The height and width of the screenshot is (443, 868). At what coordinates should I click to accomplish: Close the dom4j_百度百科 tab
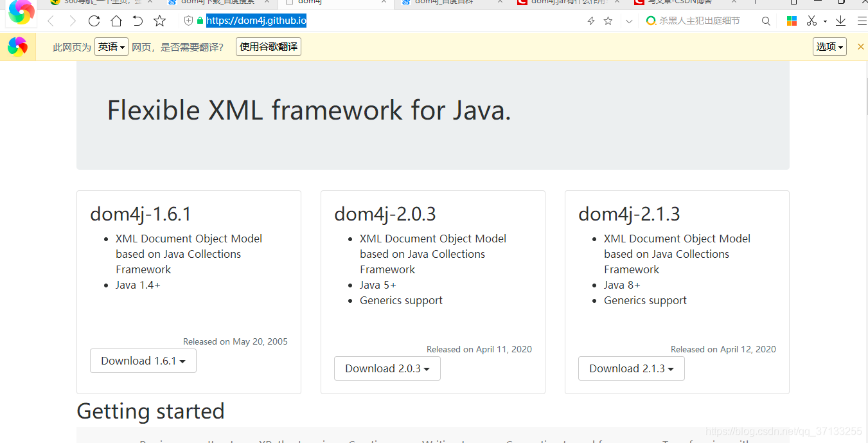coord(500,2)
